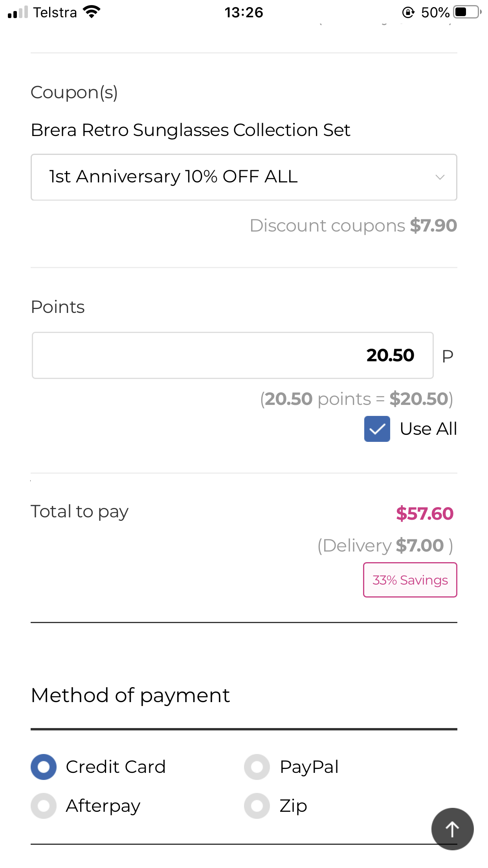Open the 1st Anniversary 10% OFF coupon dropdown

[244, 177]
